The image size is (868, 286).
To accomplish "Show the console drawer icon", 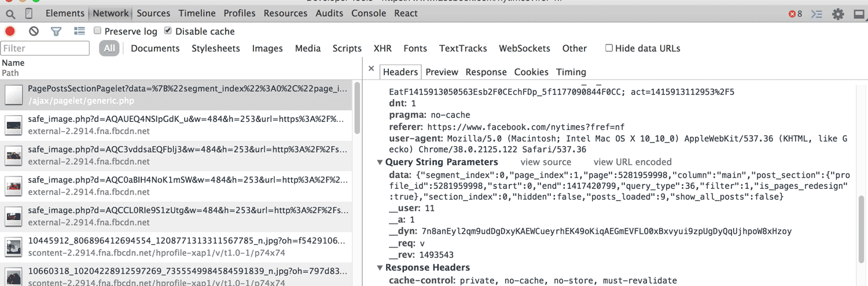I will (816, 13).
